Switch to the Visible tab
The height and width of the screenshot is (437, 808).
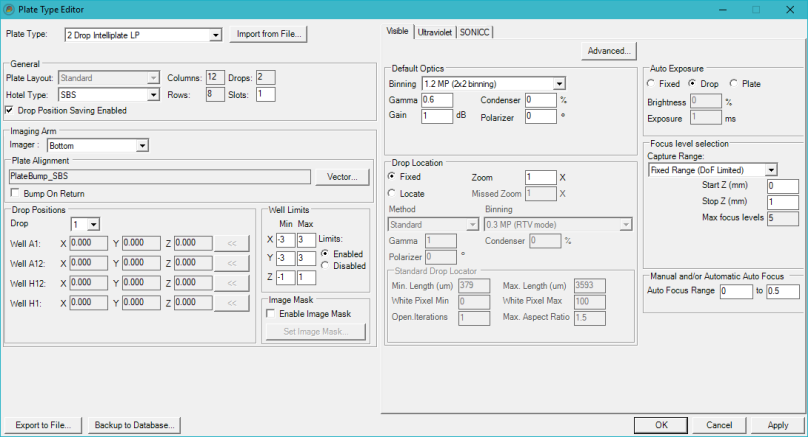click(x=397, y=31)
